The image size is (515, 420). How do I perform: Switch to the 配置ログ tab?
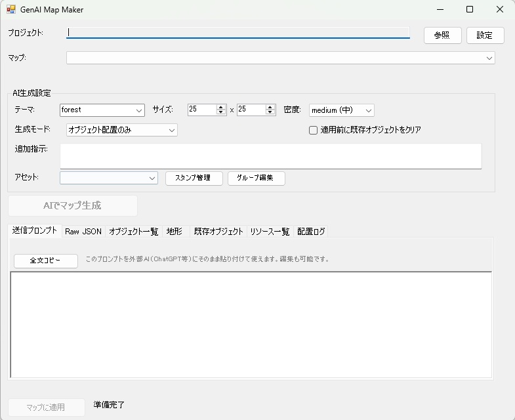pyautogui.click(x=311, y=232)
